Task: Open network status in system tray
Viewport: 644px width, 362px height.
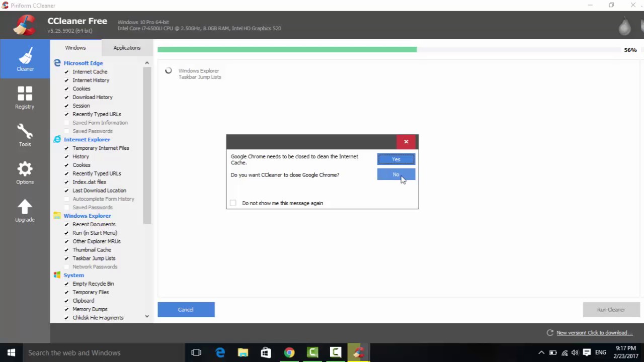Action: click(564, 352)
